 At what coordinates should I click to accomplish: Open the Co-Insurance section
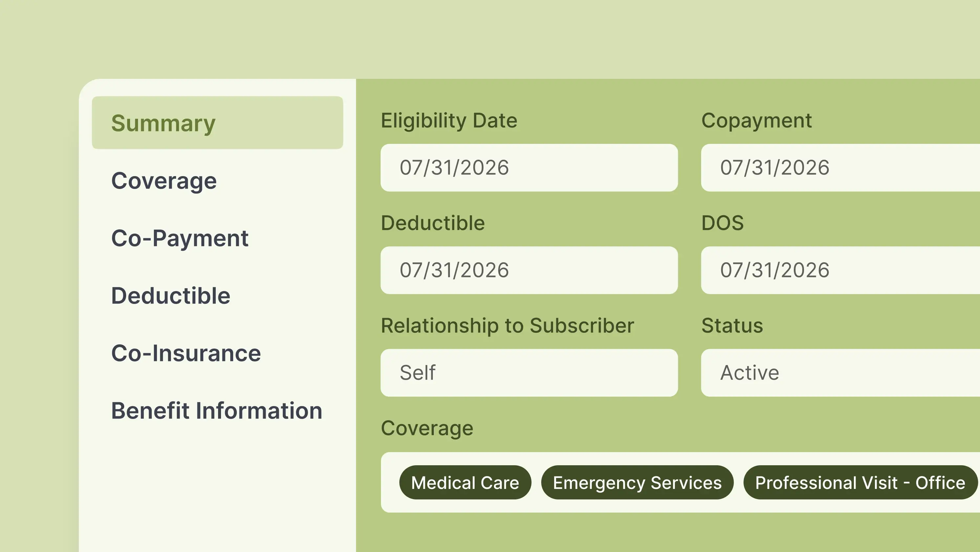(x=186, y=353)
